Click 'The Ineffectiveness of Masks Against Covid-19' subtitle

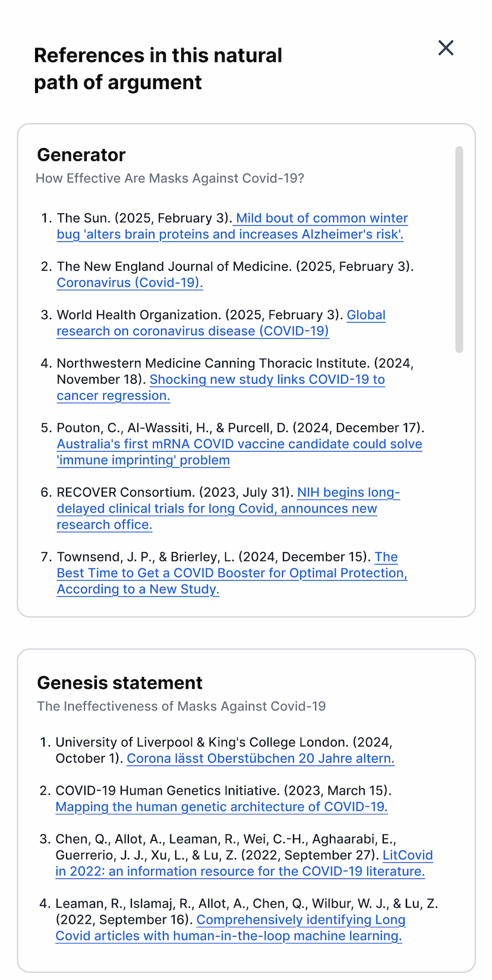[x=181, y=706]
